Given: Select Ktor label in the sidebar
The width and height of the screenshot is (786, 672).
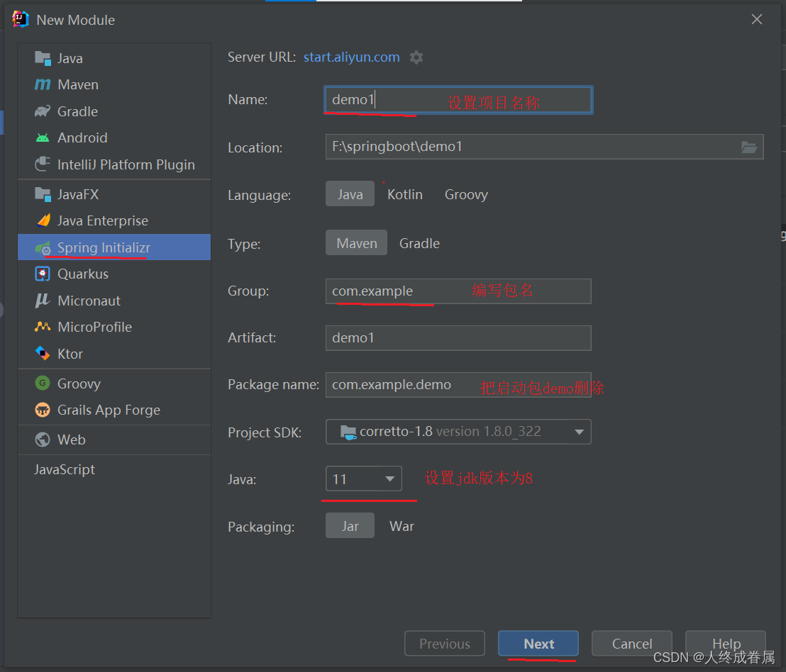Looking at the screenshot, I should point(70,354).
